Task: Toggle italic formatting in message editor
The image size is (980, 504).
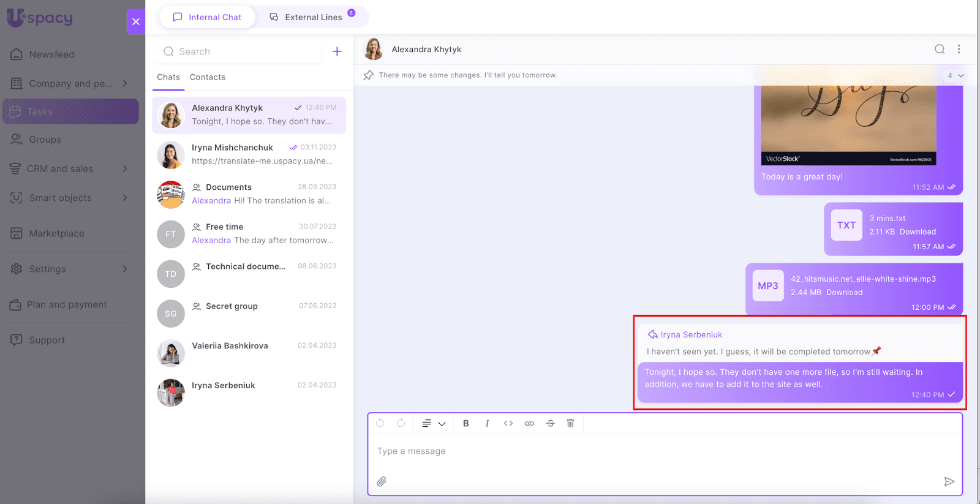Action: pyautogui.click(x=487, y=423)
